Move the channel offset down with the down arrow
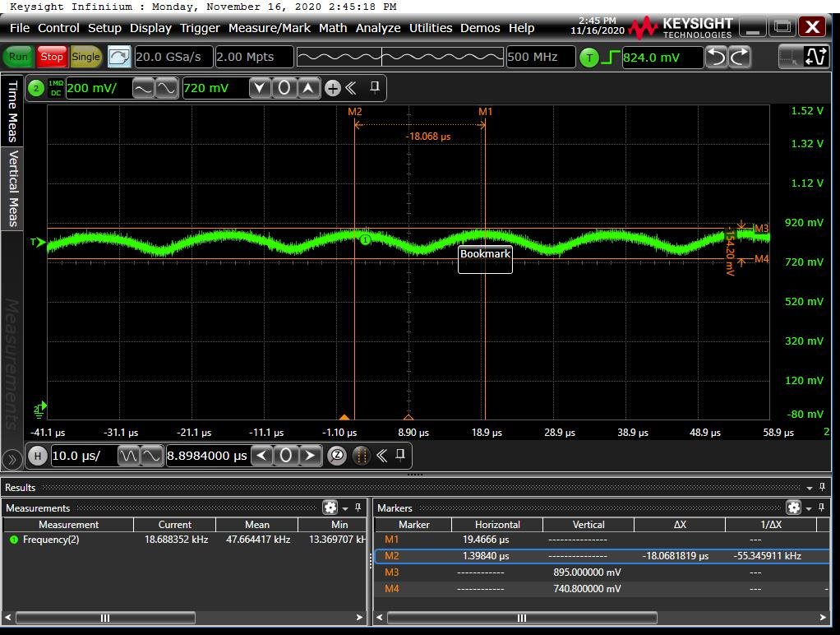 [260, 88]
